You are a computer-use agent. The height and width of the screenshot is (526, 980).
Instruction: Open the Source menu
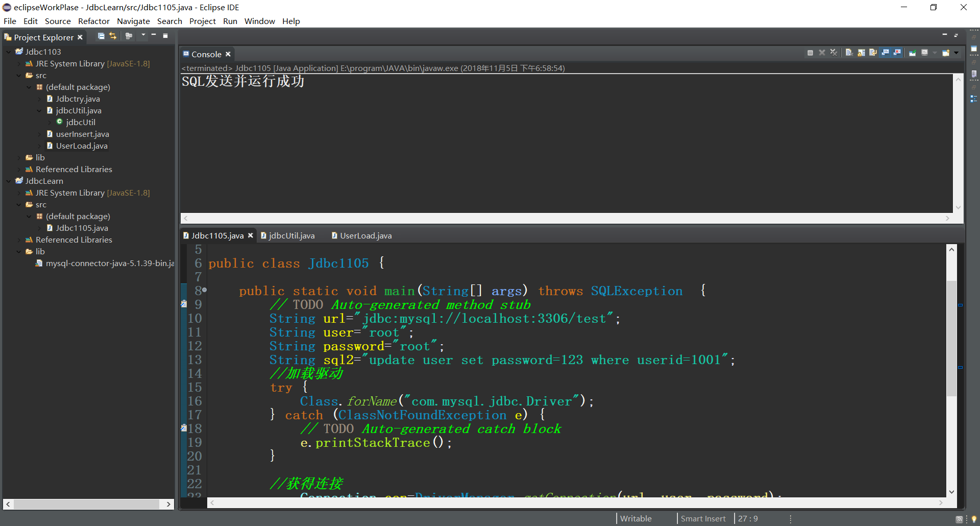pyautogui.click(x=58, y=21)
